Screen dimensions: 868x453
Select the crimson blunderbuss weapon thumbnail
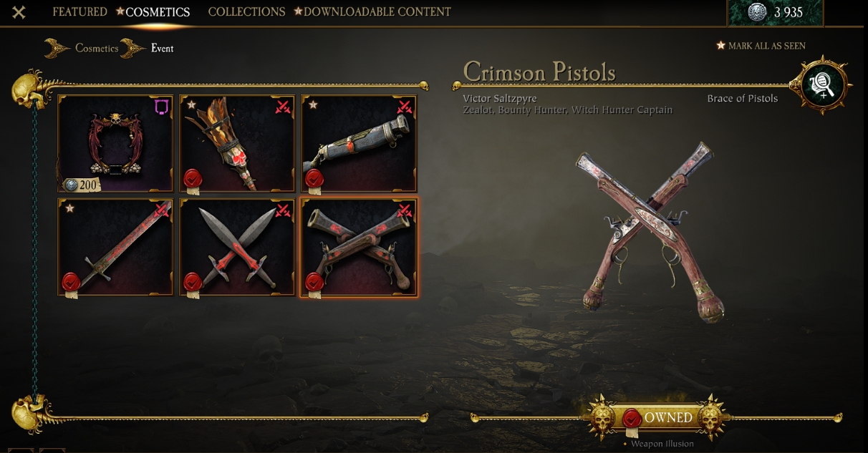pyautogui.click(x=359, y=144)
